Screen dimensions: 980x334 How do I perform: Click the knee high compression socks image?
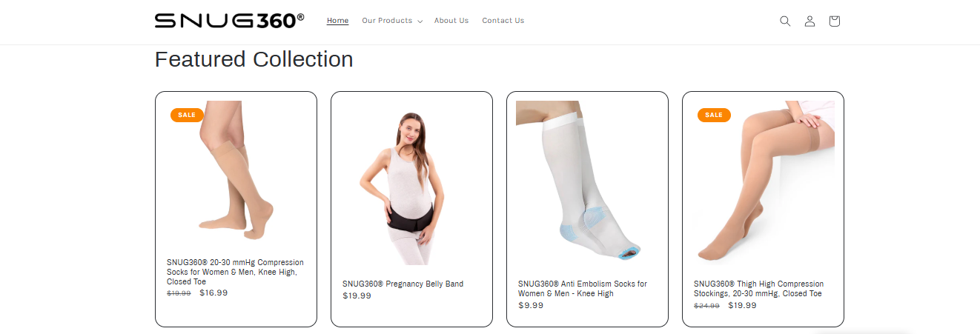click(x=236, y=170)
